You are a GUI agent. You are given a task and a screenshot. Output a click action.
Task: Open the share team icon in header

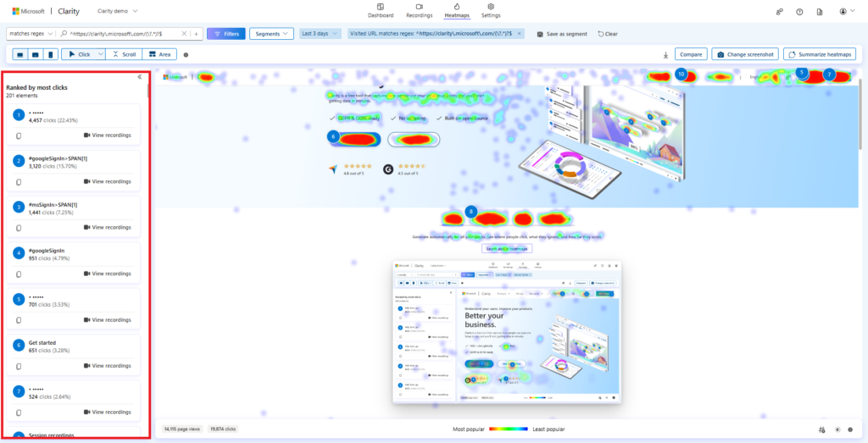[x=779, y=11]
